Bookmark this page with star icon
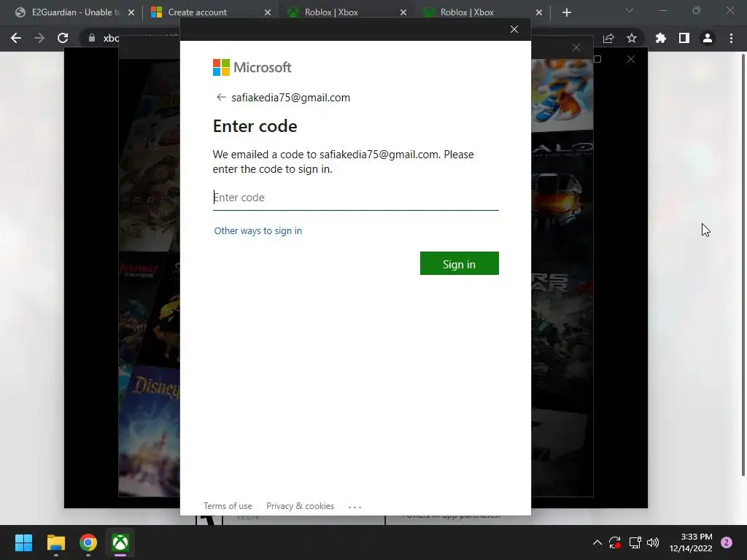This screenshot has height=560, width=747. click(x=632, y=38)
